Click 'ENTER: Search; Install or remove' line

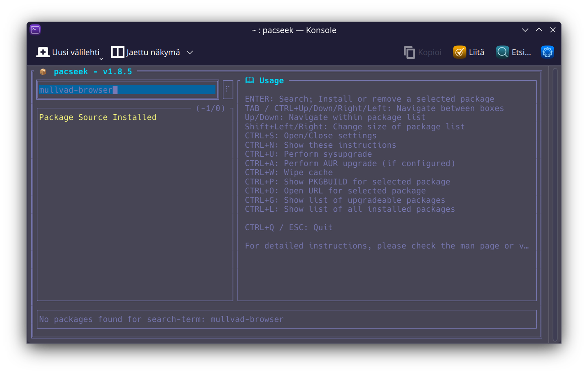tap(369, 99)
